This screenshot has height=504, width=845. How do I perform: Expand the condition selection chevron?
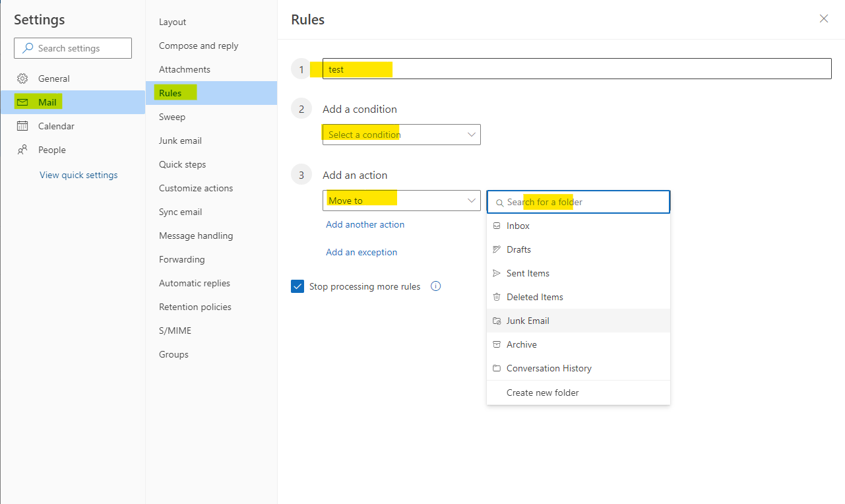tap(472, 134)
